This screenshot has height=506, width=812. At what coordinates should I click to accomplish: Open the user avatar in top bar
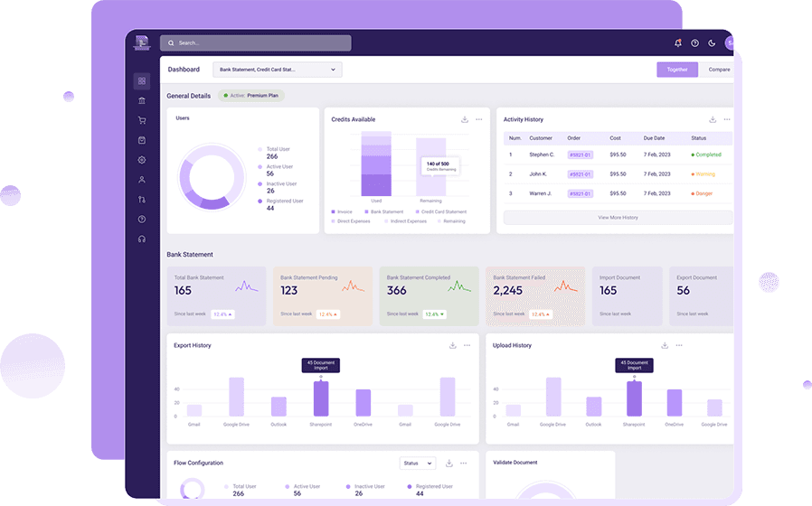point(729,43)
